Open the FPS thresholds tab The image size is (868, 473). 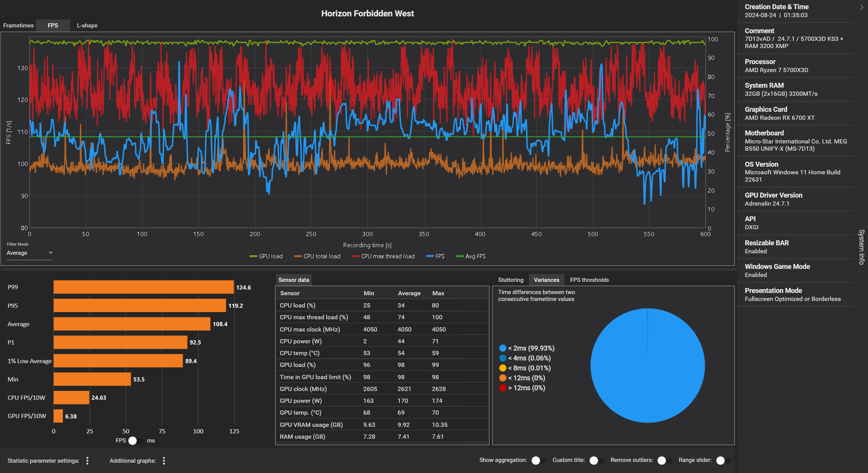589,280
